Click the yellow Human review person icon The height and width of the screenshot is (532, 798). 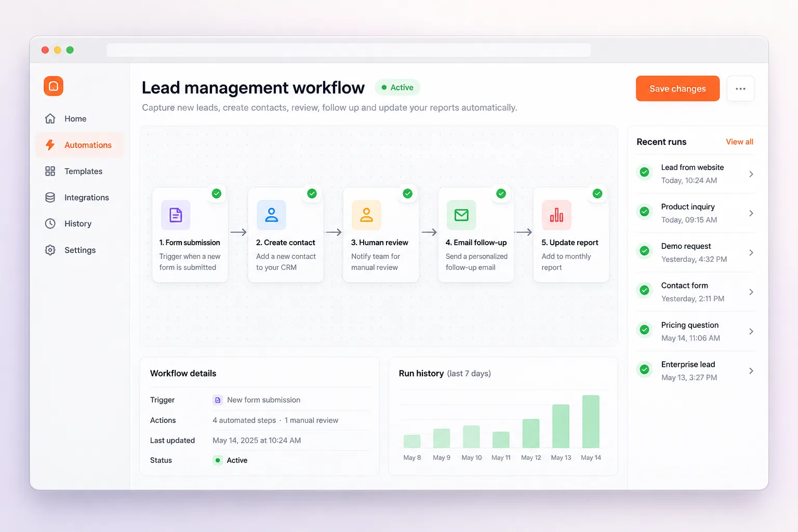coord(366,215)
